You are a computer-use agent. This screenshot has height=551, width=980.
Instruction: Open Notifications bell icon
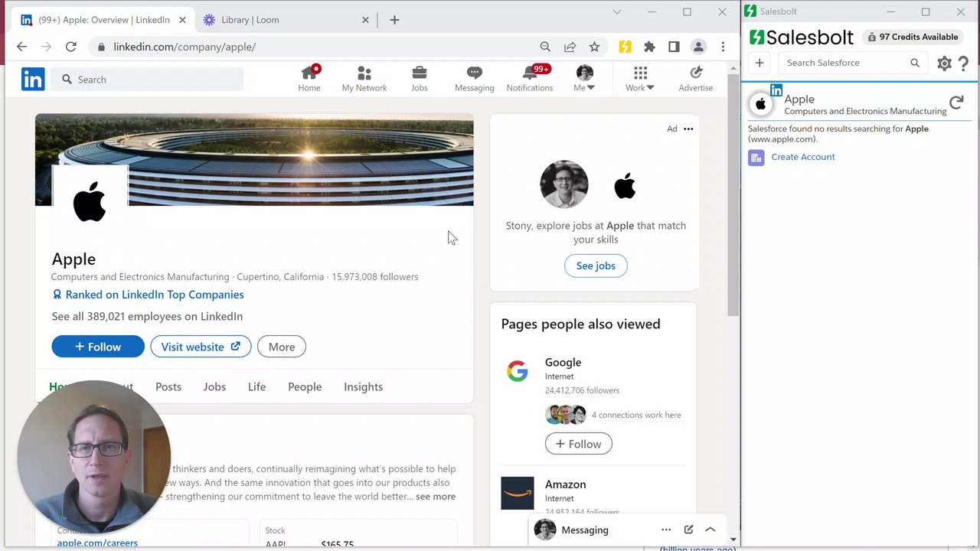[x=530, y=79]
